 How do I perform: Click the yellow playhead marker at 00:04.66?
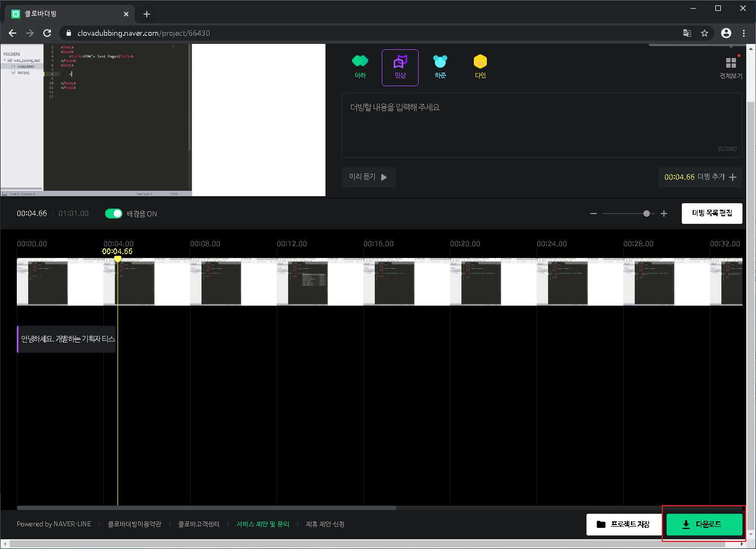pyautogui.click(x=118, y=259)
